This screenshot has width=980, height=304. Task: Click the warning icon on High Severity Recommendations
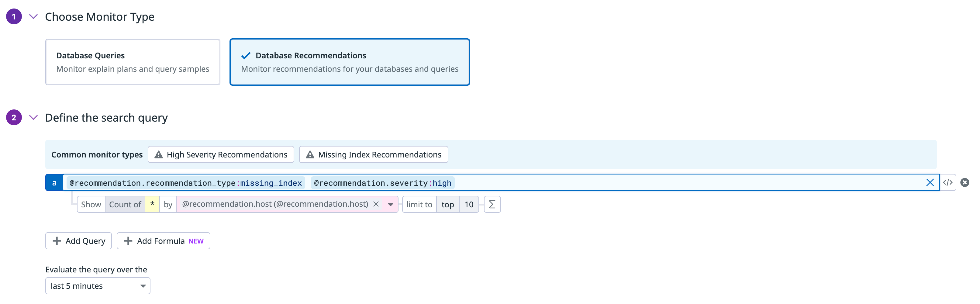click(158, 154)
